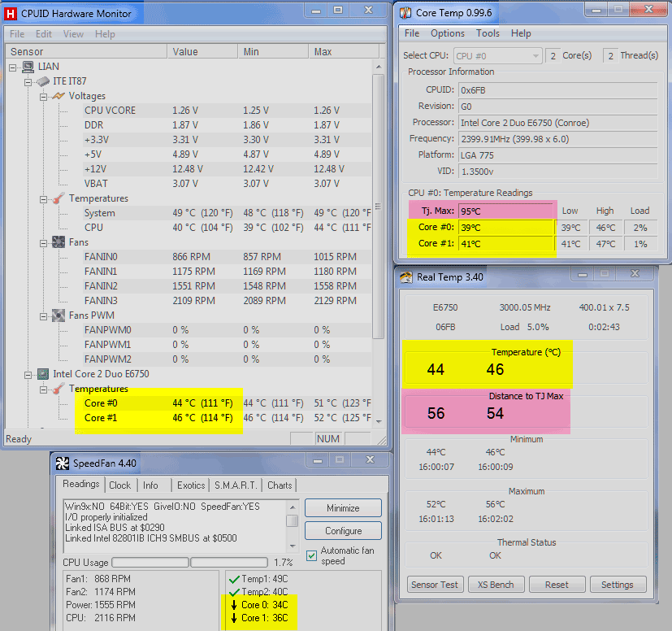The width and height of the screenshot is (672, 631).
Task: Open the Tools menu in Core Temp
Action: [488, 33]
